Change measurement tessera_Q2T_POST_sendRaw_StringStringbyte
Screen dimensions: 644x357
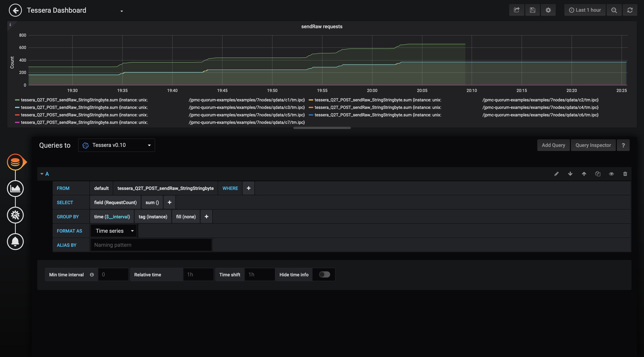165,188
